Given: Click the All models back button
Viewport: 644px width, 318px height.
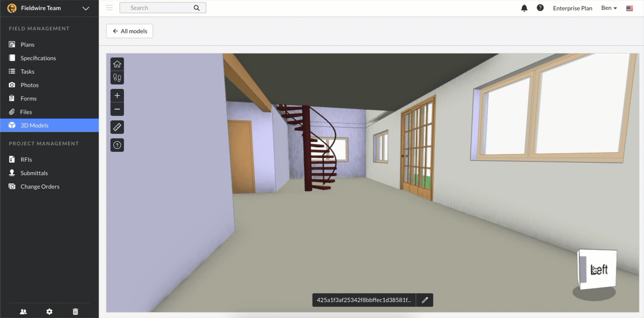Looking at the screenshot, I should [130, 31].
